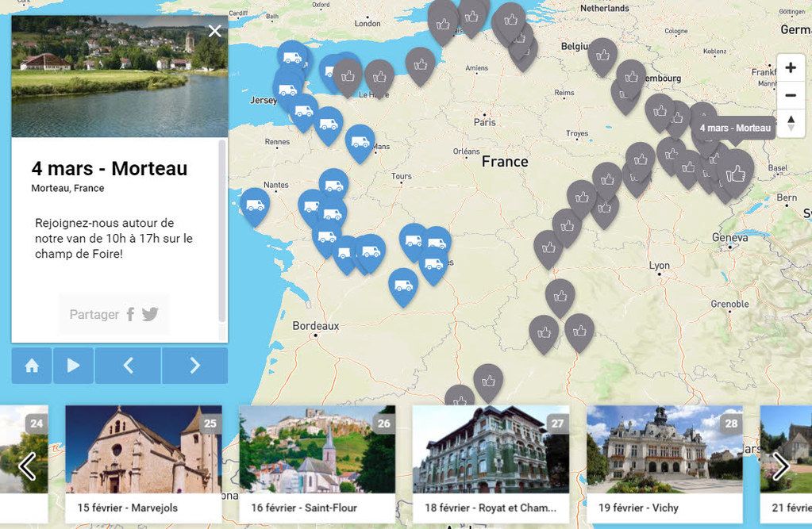Click the Lyon city label on map
Screen dimensions: 812x529
pyautogui.click(x=660, y=266)
